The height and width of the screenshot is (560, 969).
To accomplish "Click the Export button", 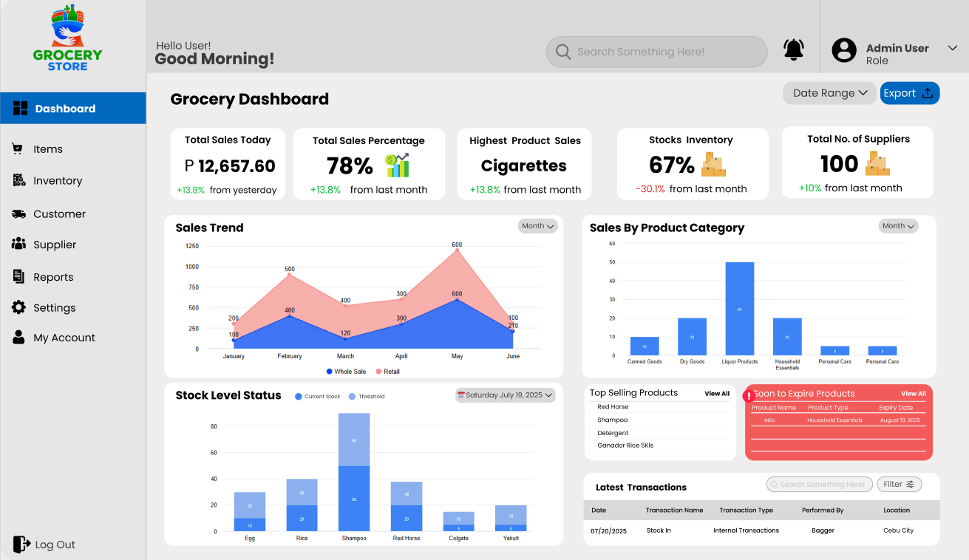I will pyautogui.click(x=910, y=93).
